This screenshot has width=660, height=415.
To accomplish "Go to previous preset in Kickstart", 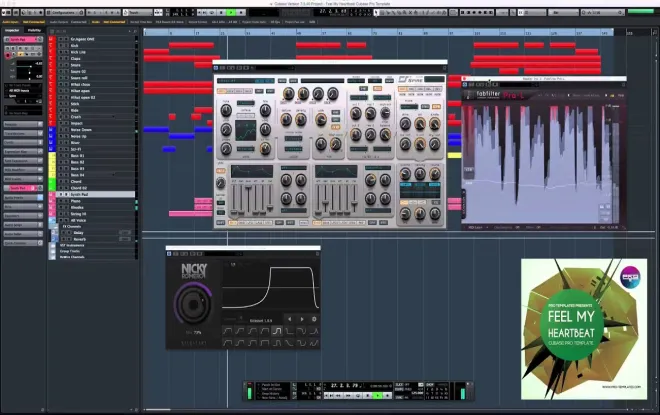I will click(x=290, y=319).
